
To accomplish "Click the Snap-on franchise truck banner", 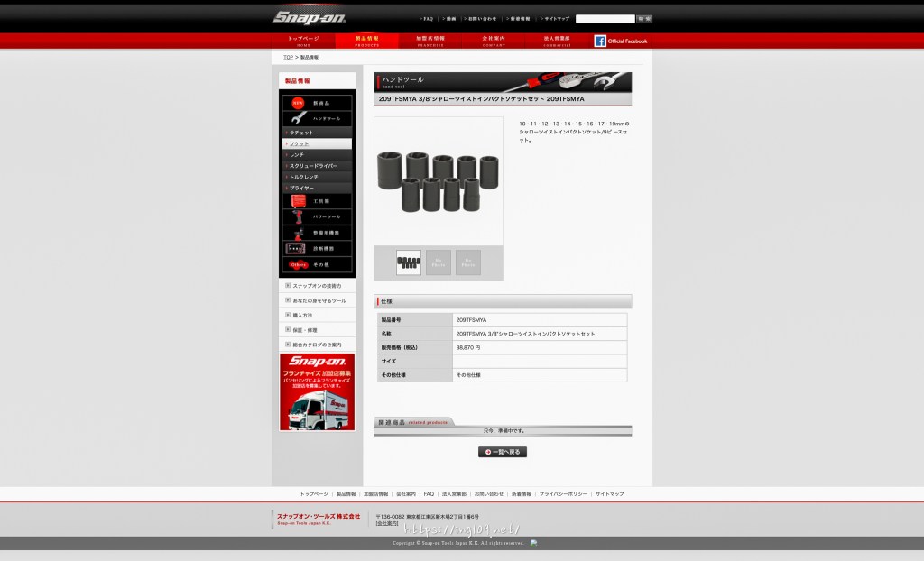I will (x=317, y=391).
